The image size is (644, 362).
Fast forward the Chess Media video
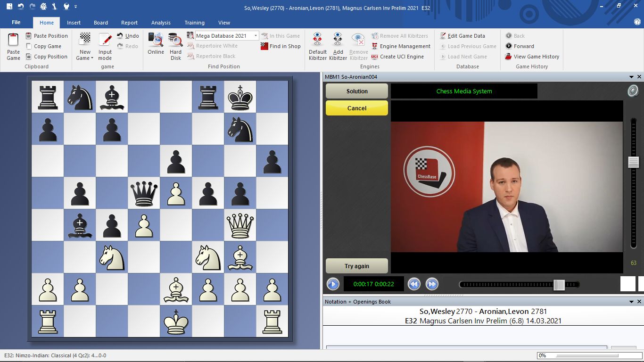point(431,284)
